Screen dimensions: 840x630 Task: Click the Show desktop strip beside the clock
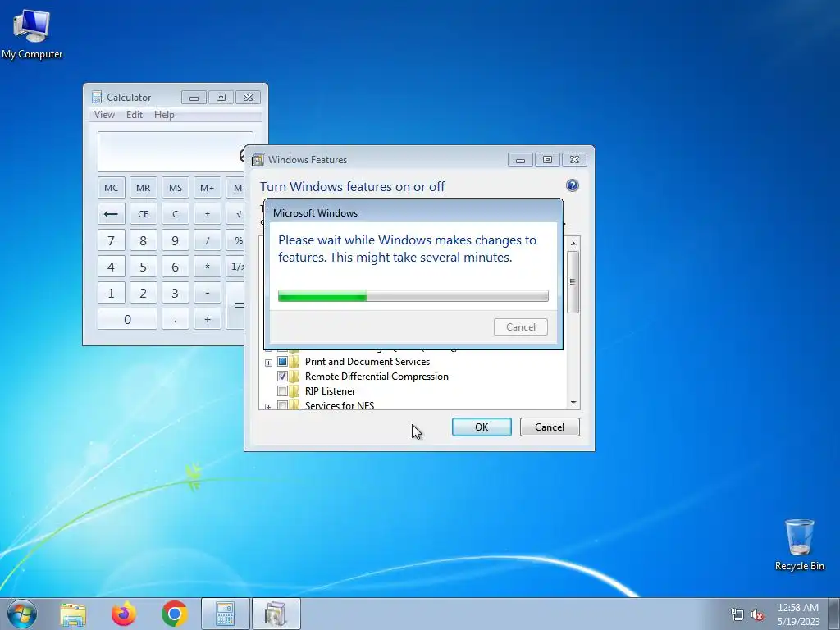coord(833,614)
